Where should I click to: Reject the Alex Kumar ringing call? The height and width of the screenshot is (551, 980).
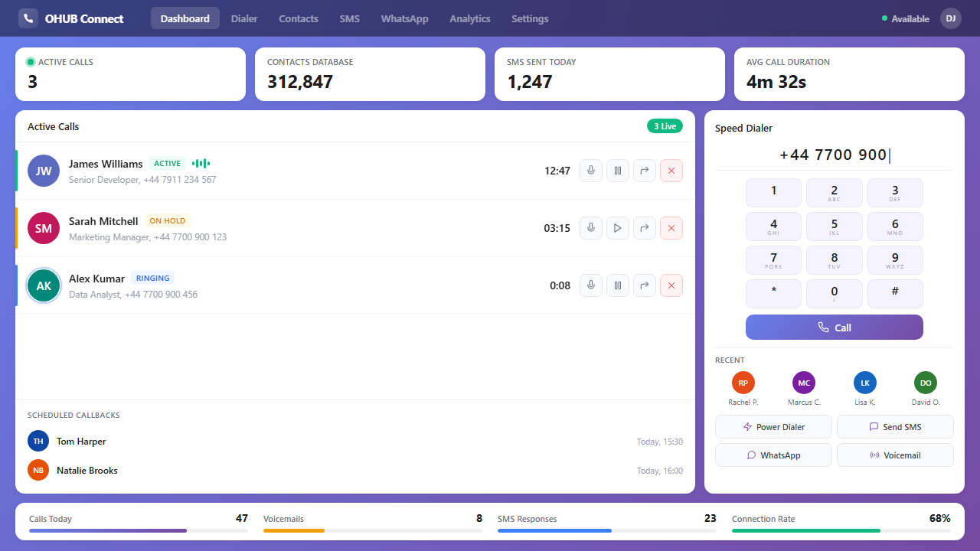coord(671,285)
